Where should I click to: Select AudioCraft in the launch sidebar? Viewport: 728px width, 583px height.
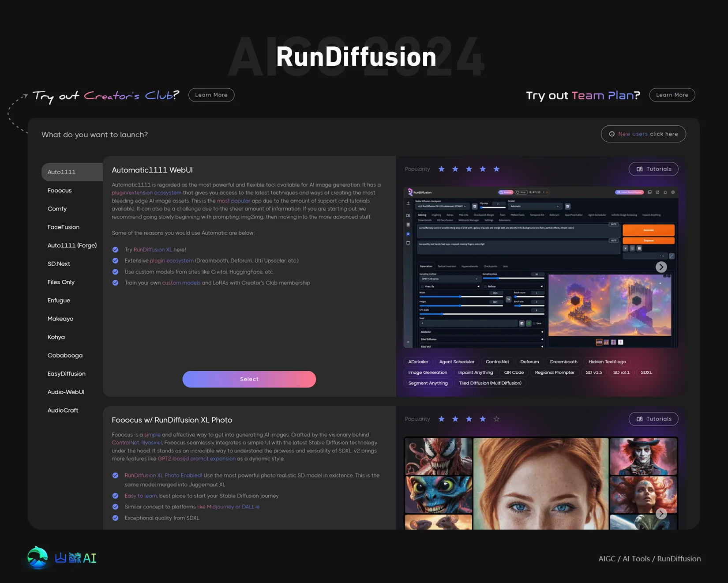[63, 410]
